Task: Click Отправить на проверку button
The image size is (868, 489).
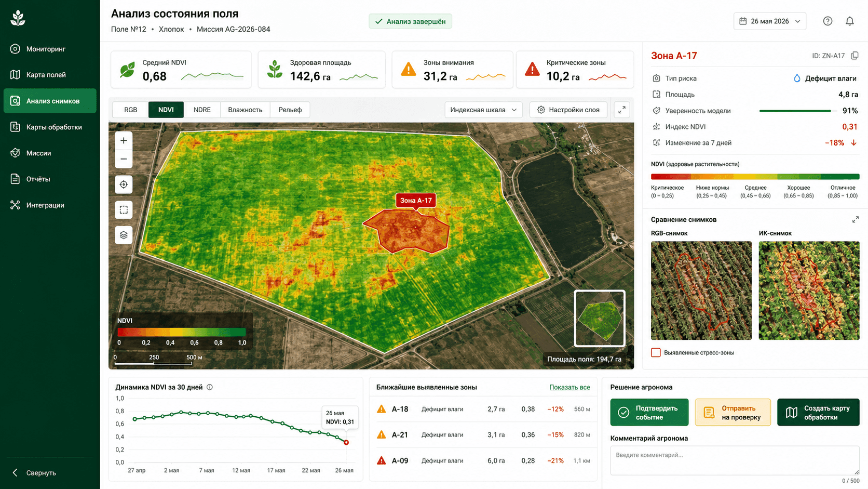Action: coord(733,413)
